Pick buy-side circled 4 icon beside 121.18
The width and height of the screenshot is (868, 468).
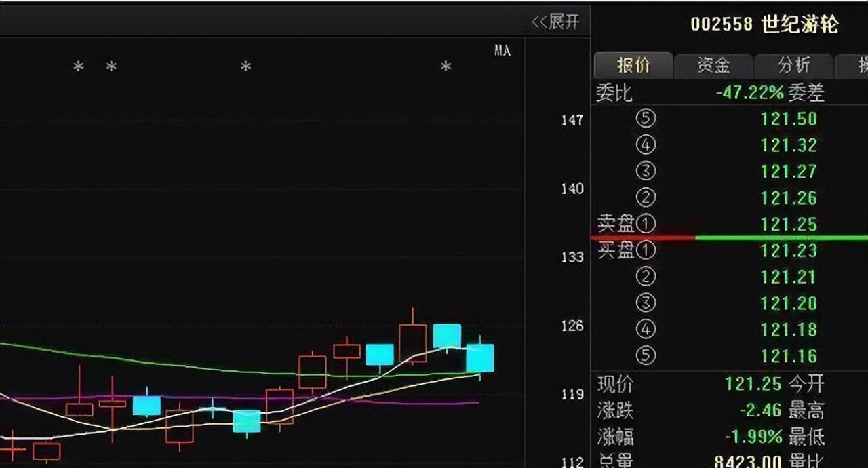646,330
